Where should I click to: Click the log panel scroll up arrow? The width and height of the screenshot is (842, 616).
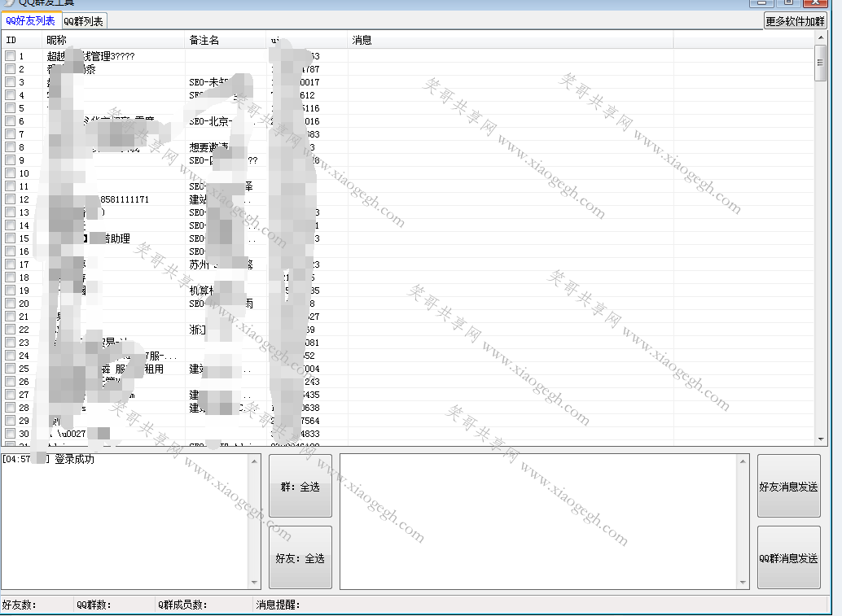255,461
